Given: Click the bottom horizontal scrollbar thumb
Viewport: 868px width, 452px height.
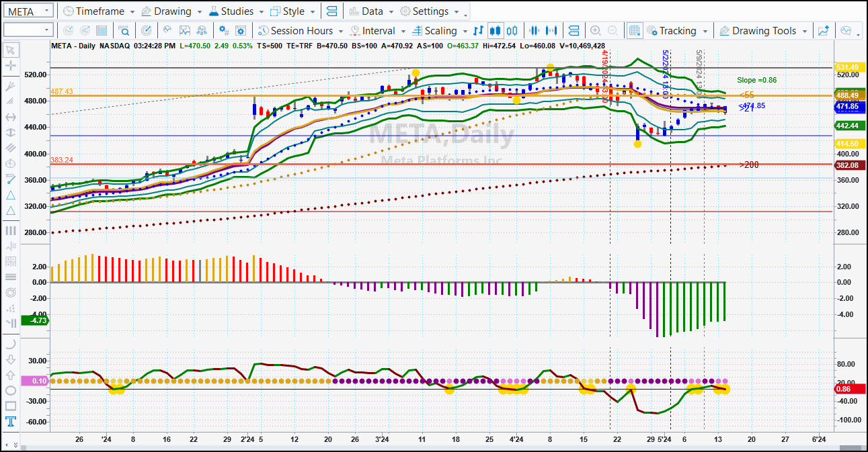Looking at the screenshot, I should [x=851, y=448].
